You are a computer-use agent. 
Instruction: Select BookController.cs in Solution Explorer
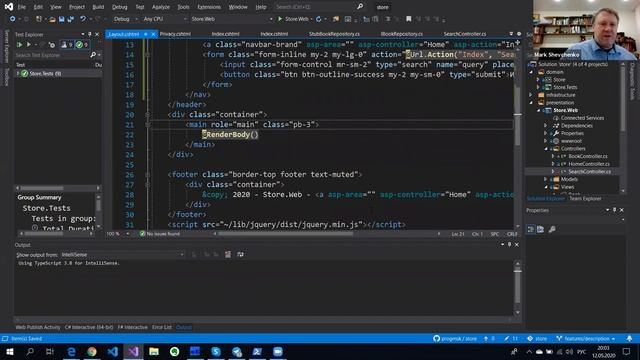588,156
